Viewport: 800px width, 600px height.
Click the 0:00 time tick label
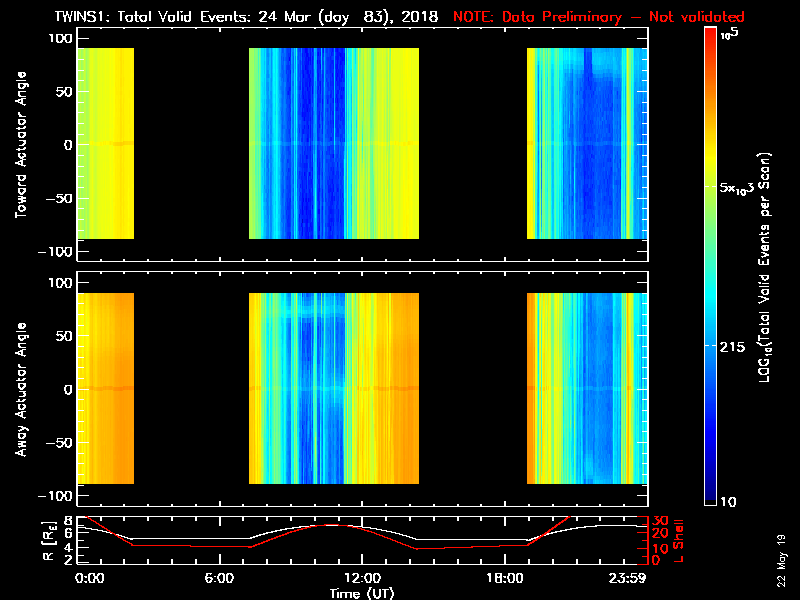89,578
